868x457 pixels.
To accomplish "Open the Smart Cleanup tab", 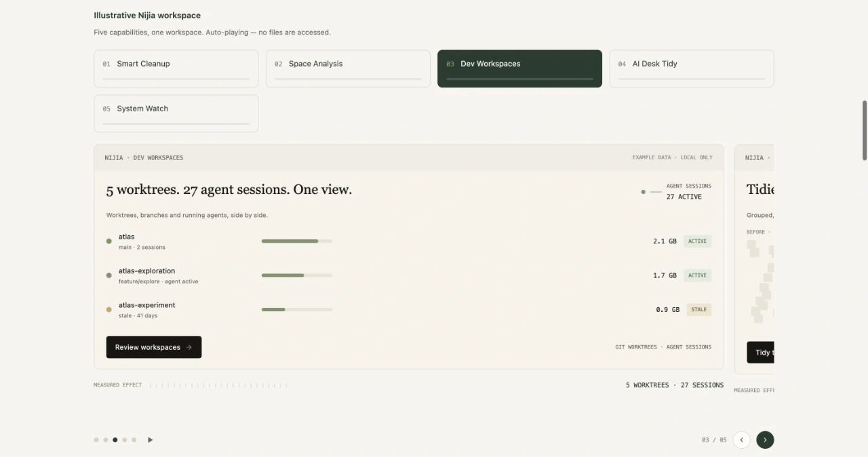I will pyautogui.click(x=176, y=68).
